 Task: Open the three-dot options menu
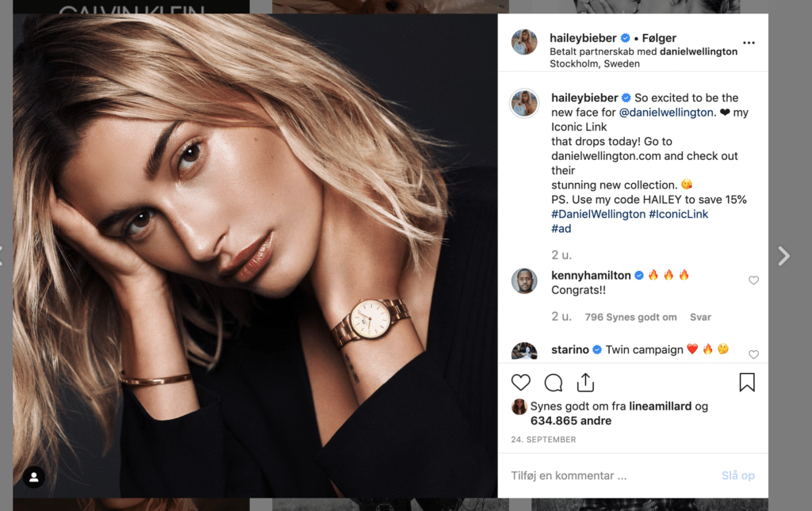749,43
